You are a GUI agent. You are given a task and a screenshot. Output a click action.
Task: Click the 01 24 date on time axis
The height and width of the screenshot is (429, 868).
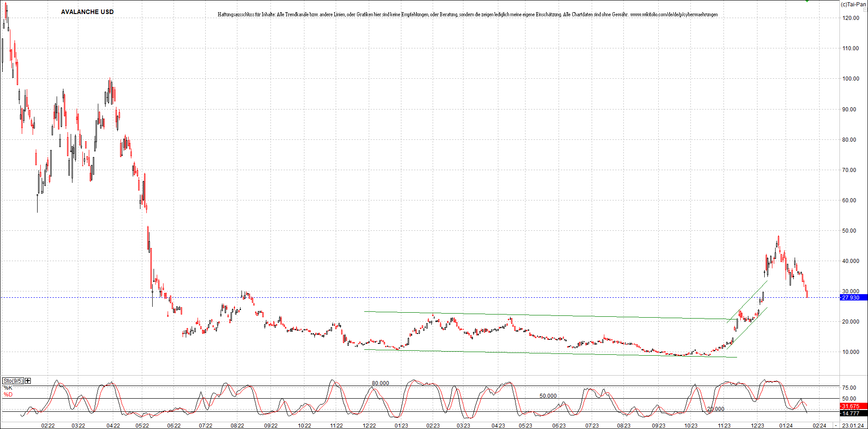[x=786, y=425]
